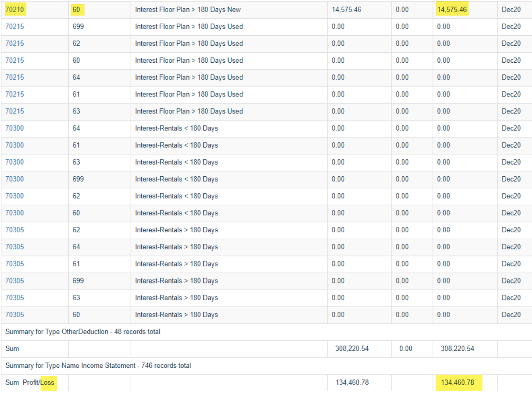Image resolution: width=532 pixels, height=399 pixels.
Task: Select highlighted amount 14,575.46 in last column
Action: tap(452, 10)
